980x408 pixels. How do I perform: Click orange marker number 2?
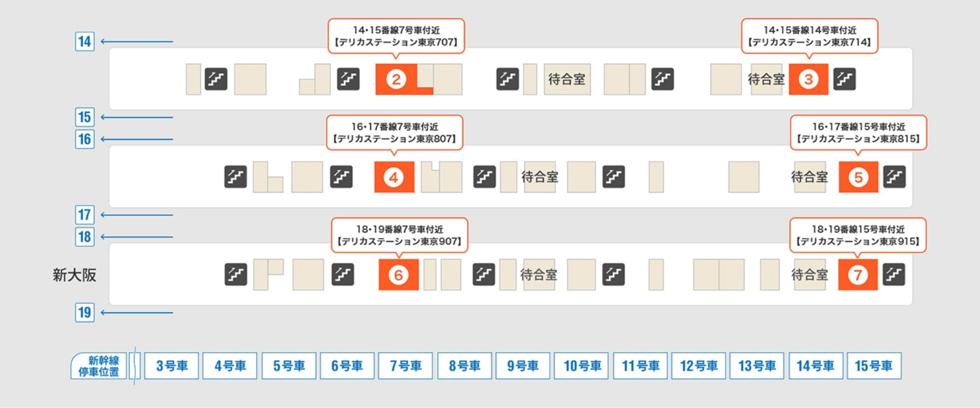(x=396, y=80)
